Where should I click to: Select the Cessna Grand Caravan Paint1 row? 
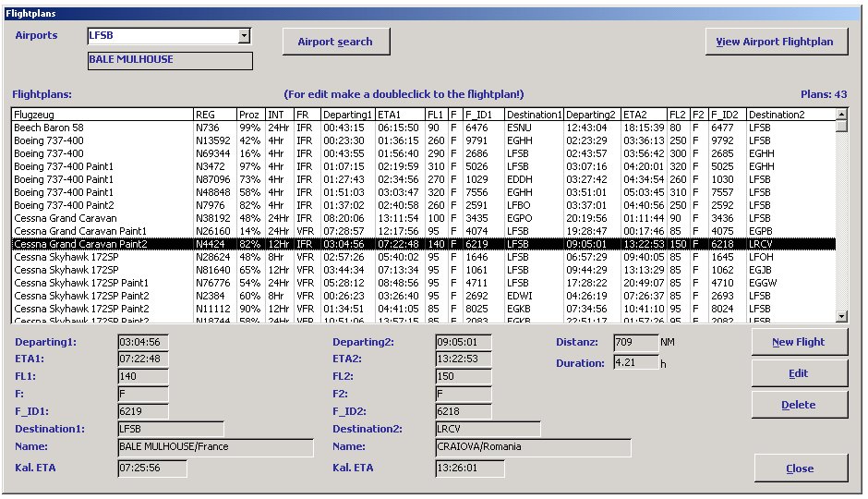[424, 231]
